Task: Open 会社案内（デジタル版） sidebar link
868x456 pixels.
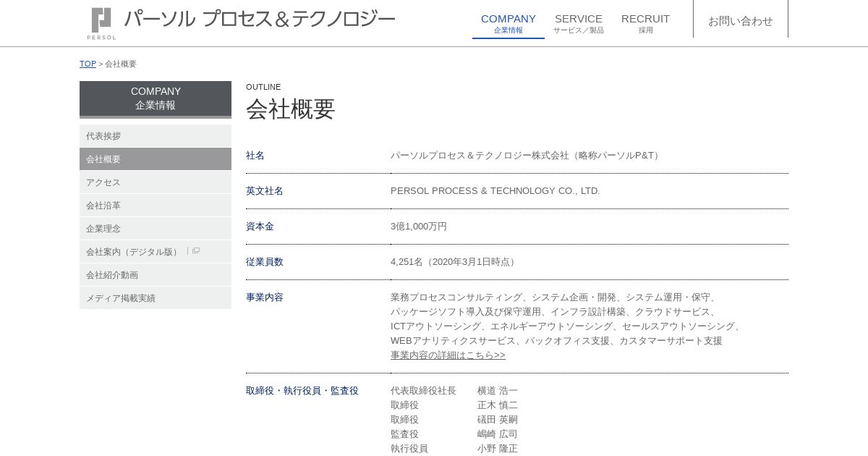Action: coord(156,252)
